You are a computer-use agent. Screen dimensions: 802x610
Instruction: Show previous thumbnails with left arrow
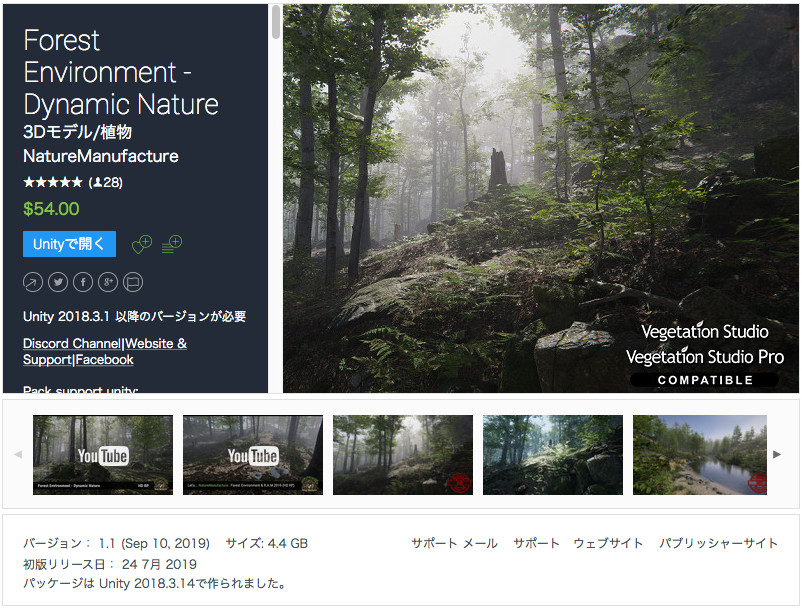(18, 455)
